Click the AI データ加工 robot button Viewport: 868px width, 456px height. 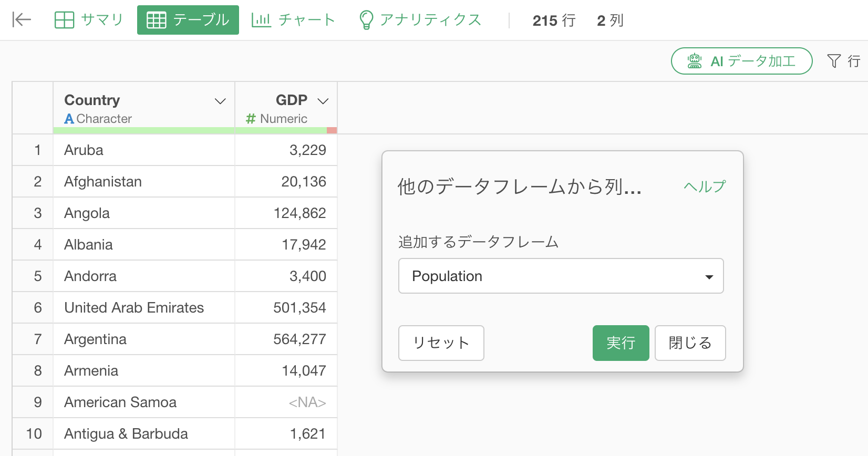pyautogui.click(x=741, y=61)
